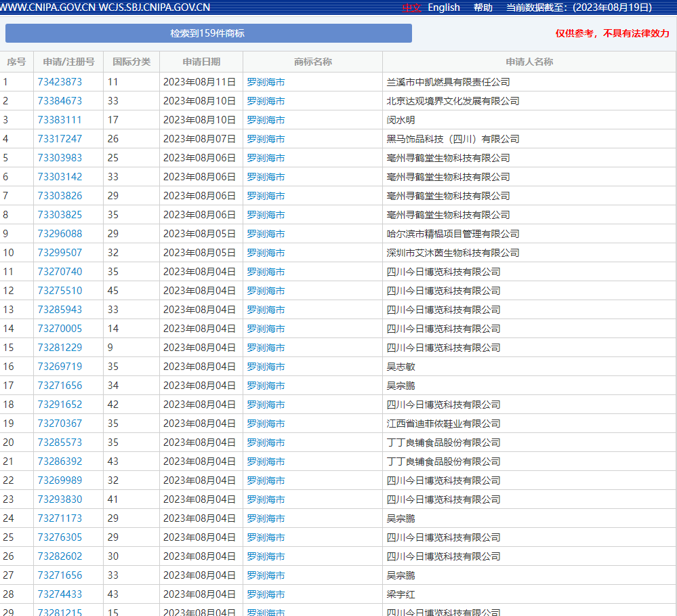The width and height of the screenshot is (677, 616).
Task: Select applicant 黑马饰品科技（四川）有限公司
Action: pos(453,139)
